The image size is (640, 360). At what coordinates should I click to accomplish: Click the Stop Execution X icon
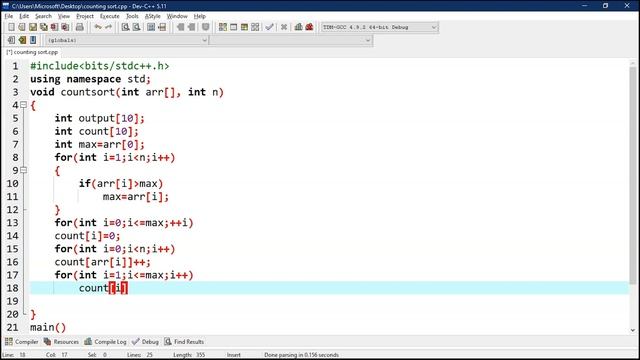284,27
